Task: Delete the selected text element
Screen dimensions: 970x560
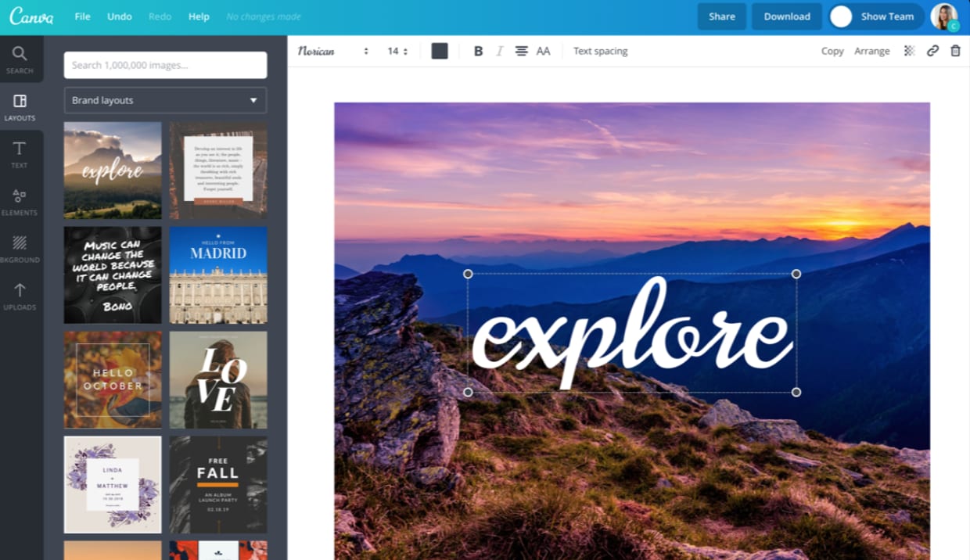Action: pos(955,50)
